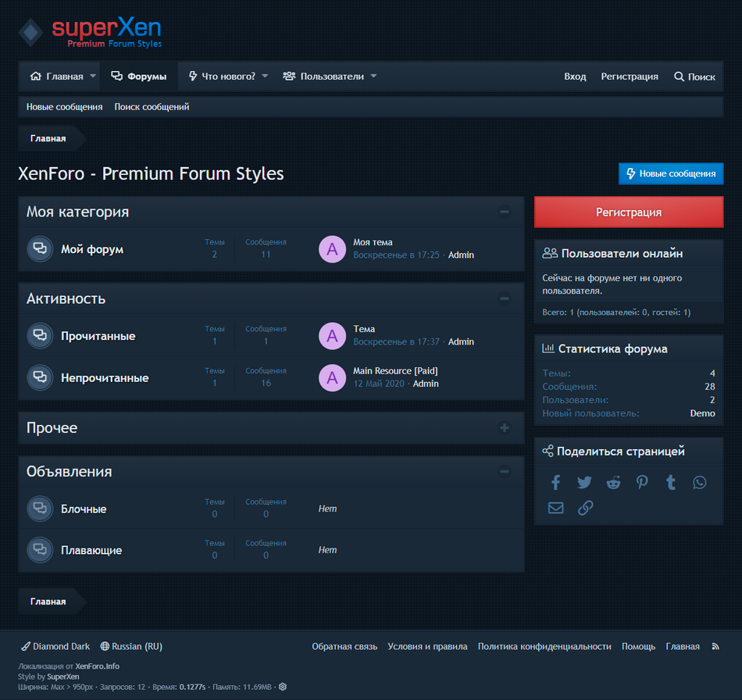Open the thread Main Resource [Paid]
742x700 pixels.
coord(396,371)
